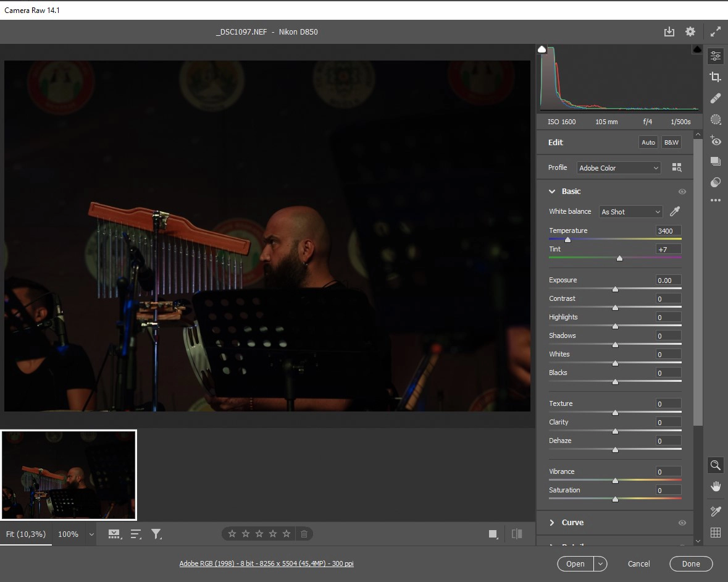Open workflow options Adobe RGB link
Screen dimensions: 728x582
point(266,563)
